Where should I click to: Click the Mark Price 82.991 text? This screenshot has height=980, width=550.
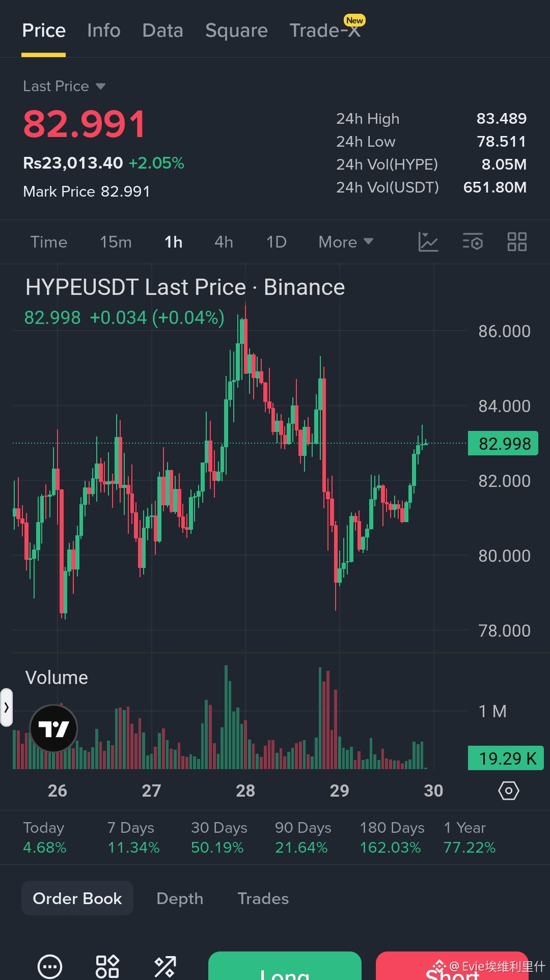point(87,192)
